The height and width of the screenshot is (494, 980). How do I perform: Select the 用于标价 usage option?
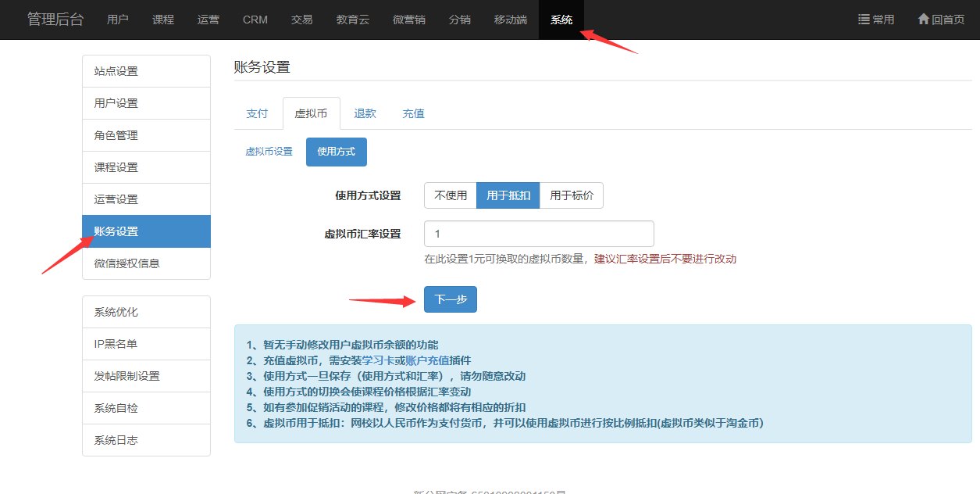coord(571,195)
